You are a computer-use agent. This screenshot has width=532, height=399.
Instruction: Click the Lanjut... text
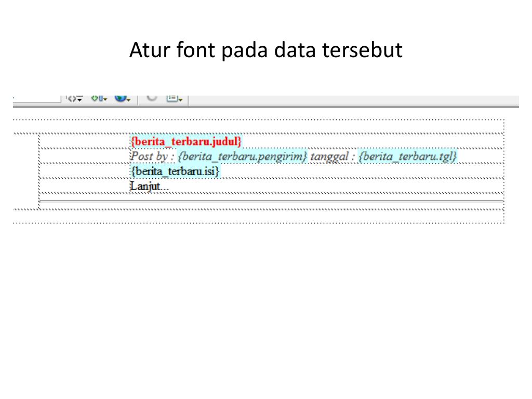coord(149,186)
